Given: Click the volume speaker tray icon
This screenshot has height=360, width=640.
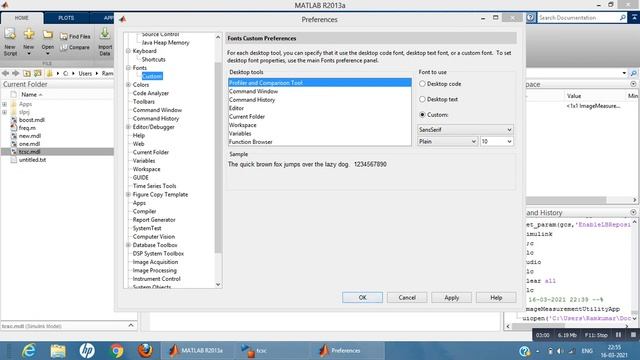Looking at the screenshot, I should 560,351.
